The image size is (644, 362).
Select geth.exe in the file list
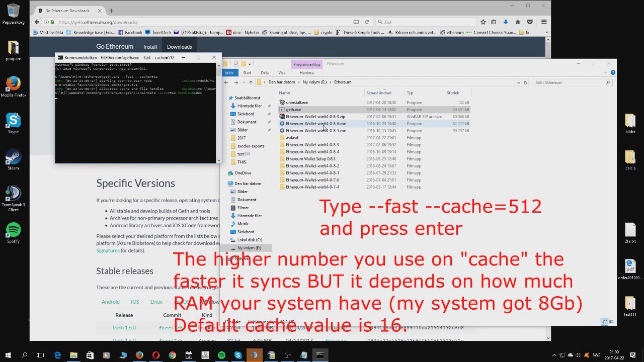point(293,110)
